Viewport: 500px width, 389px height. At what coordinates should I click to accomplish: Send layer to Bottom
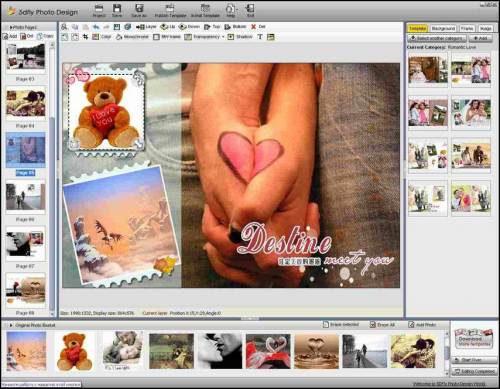235,27
